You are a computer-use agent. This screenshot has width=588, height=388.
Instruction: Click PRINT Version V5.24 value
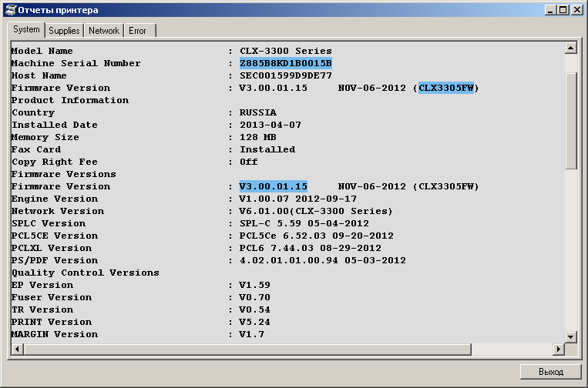coord(254,323)
